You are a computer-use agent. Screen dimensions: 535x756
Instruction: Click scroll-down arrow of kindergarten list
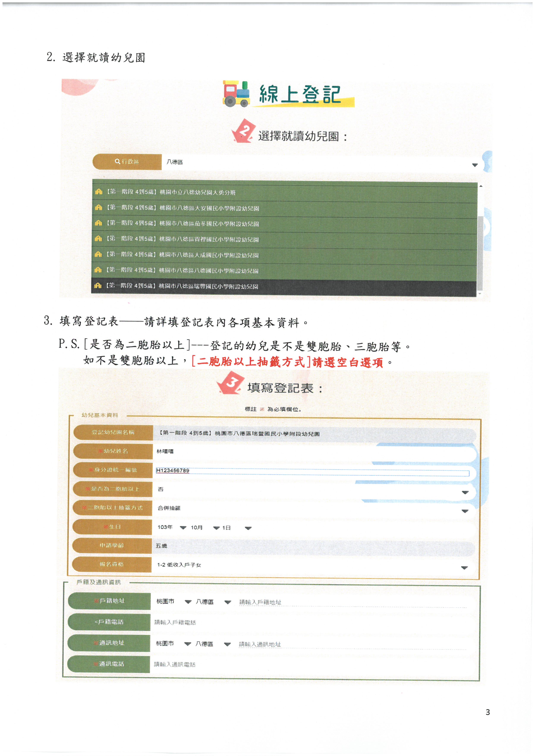coord(480,293)
